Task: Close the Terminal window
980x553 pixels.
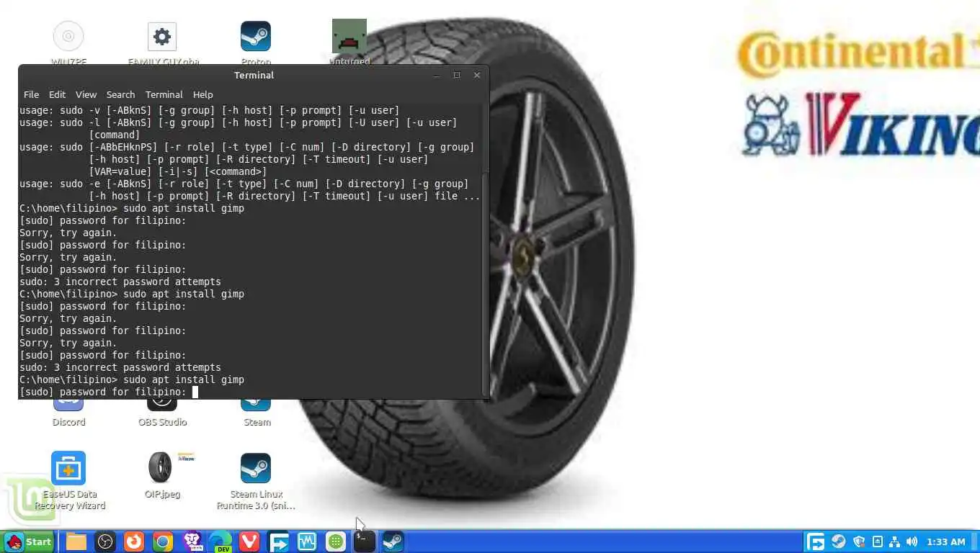Action: click(476, 75)
